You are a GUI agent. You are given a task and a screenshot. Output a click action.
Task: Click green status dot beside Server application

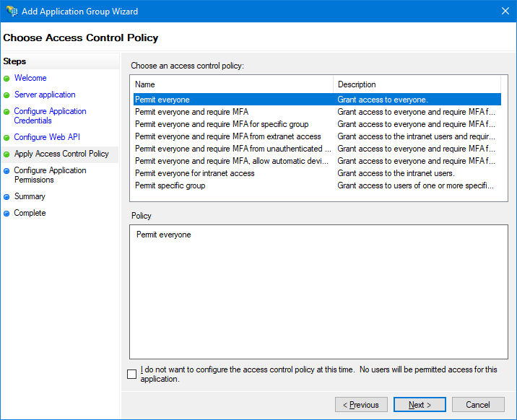(6, 95)
